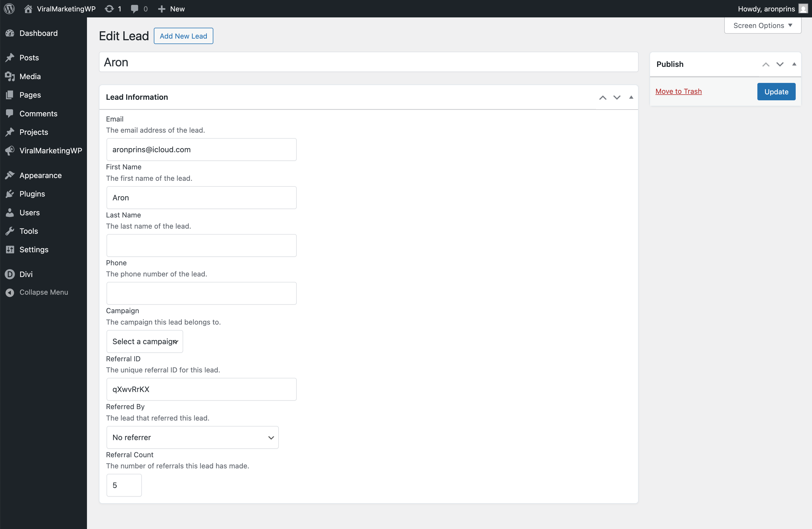
Task: Open the Select a campaign dropdown
Action: pyautogui.click(x=145, y=341)
